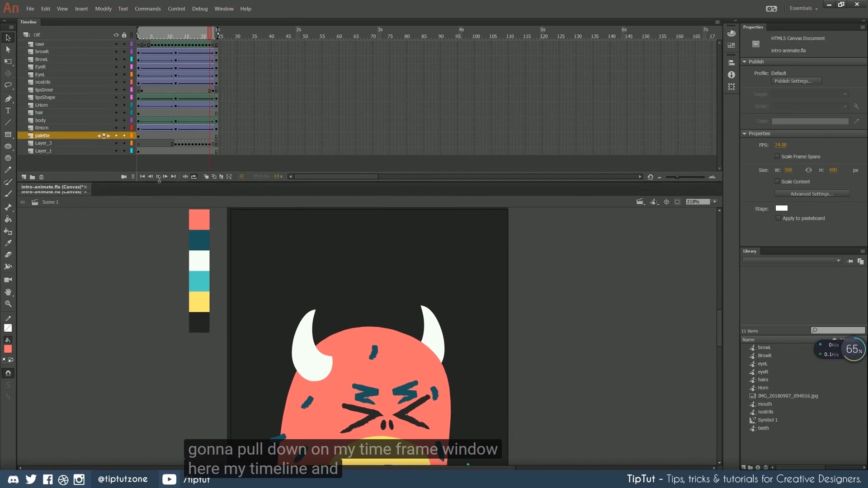The image size is (868, 488).
Task: Collapse the Publish section
Action: click(745, 62)
